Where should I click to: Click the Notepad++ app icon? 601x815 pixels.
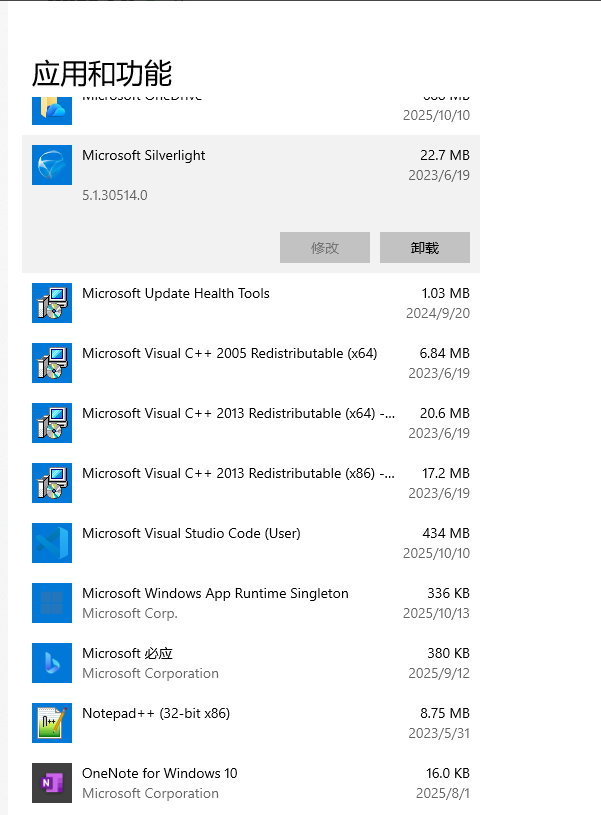tap(52, 723)
